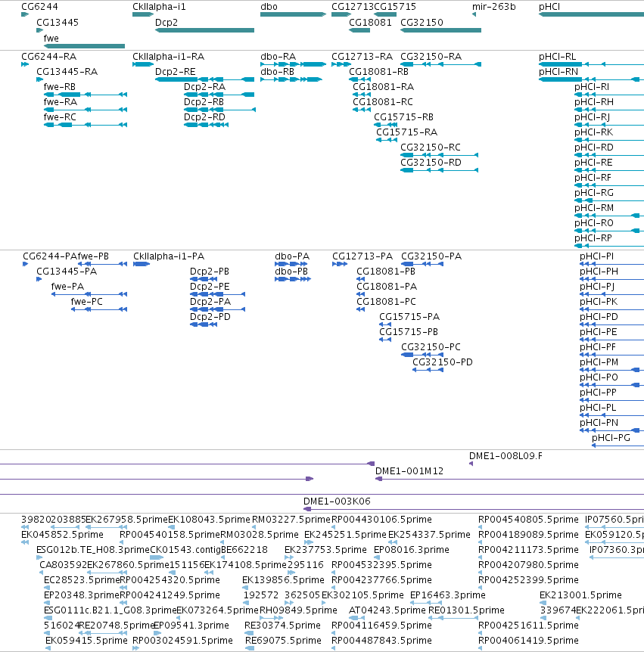The image size is (644, 652).
Task: Click clone DME1-003K06 label
Action: pos(337,501)
